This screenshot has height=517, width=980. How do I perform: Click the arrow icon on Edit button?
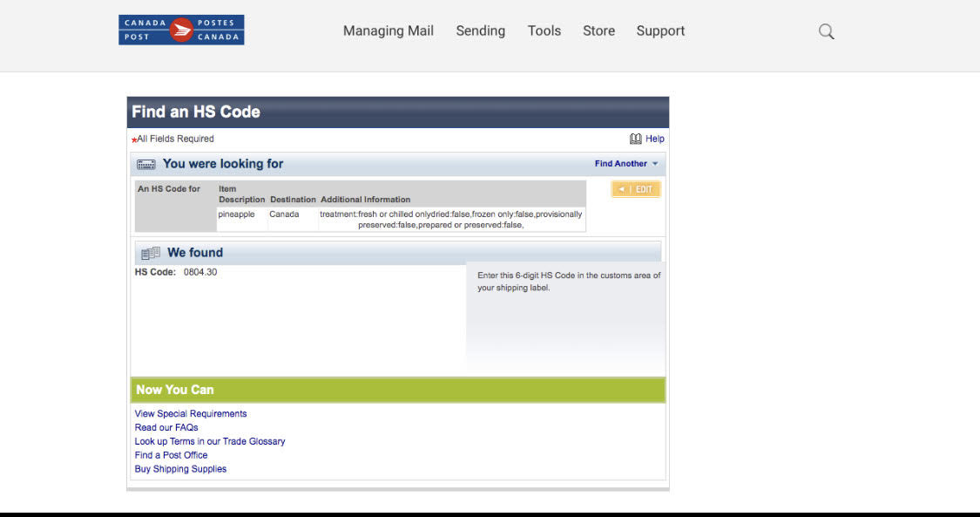[621, 189]
